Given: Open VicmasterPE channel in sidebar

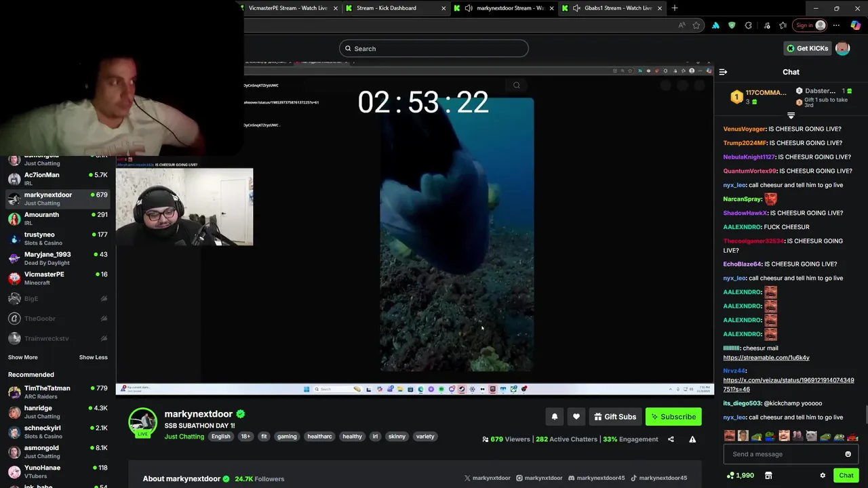Looking at the screenshot, I should (x=58, y=278).
